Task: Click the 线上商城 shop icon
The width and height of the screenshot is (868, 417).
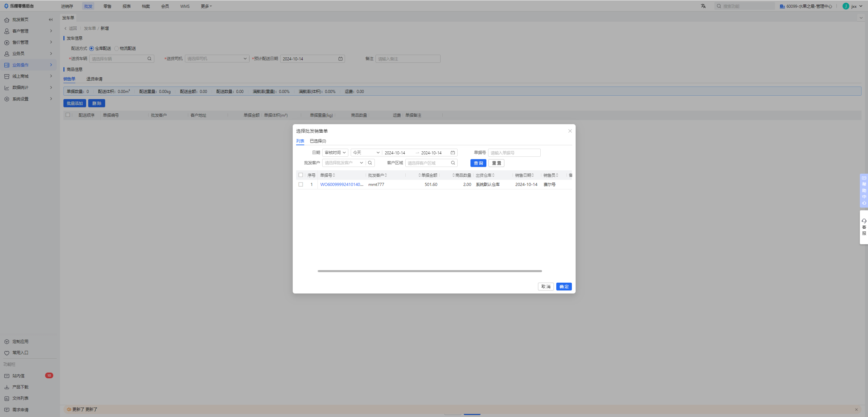Action: 6,76
